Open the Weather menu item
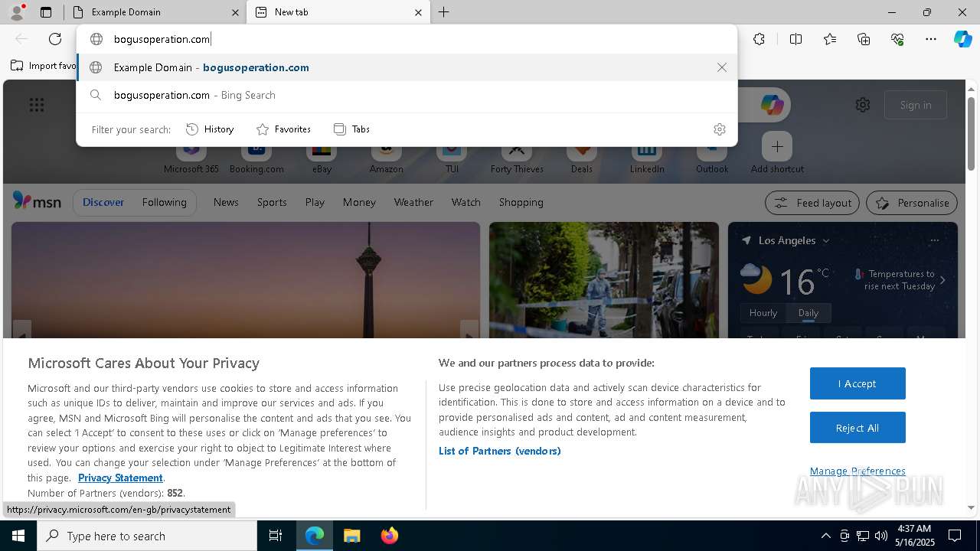 tap(413, 202)
